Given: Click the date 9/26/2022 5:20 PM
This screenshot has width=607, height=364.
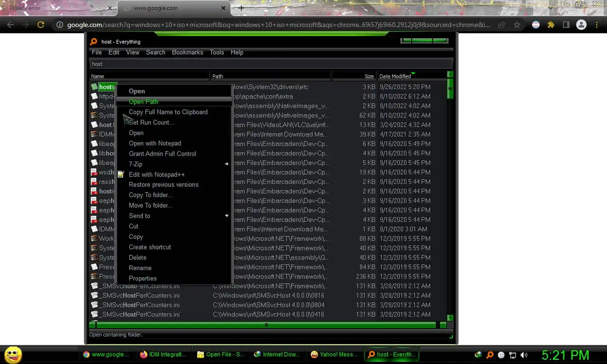Looking at the screenshot, I should click(405, 87).
